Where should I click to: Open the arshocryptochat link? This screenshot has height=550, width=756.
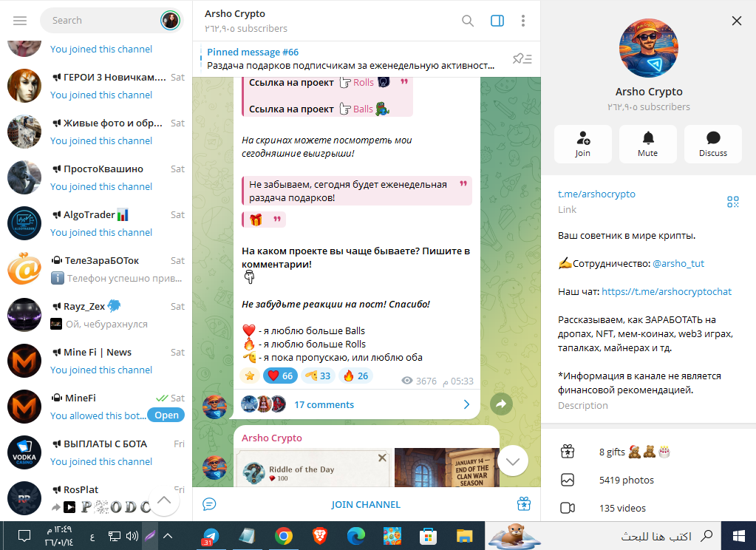667,291
